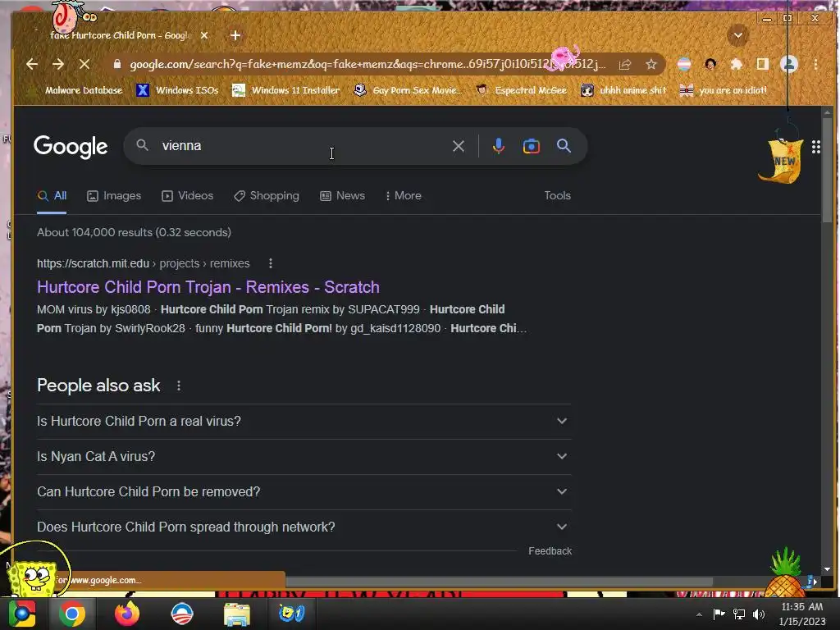Switch to the Images tab
The image size is (840, 630).
[x=114, y=196]
